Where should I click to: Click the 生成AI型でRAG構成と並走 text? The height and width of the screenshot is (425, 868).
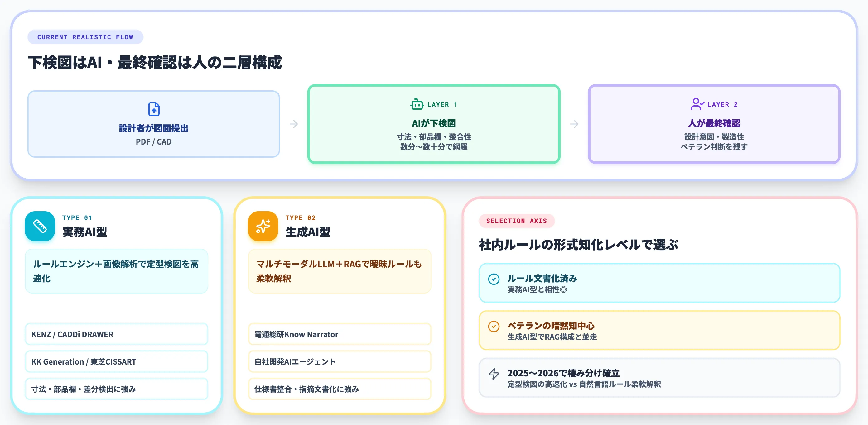pos(552,337)
